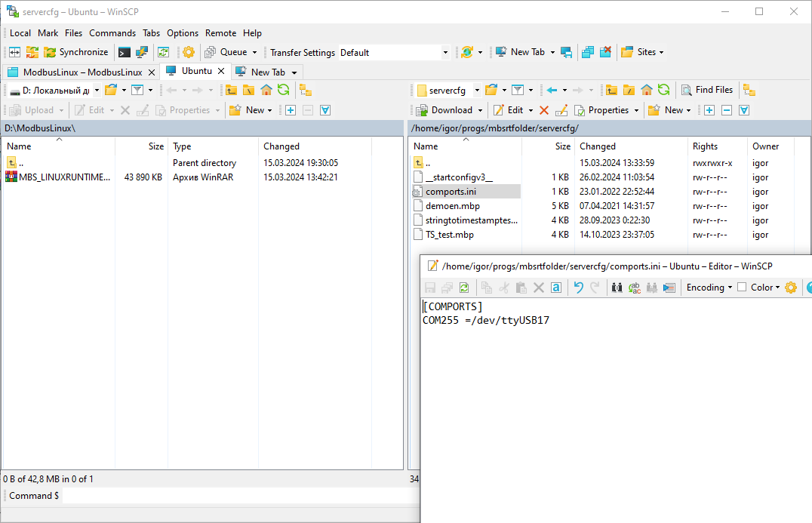Open the remote Find Files tool
This screenshot has height=523, width=812.
[707, 90]
